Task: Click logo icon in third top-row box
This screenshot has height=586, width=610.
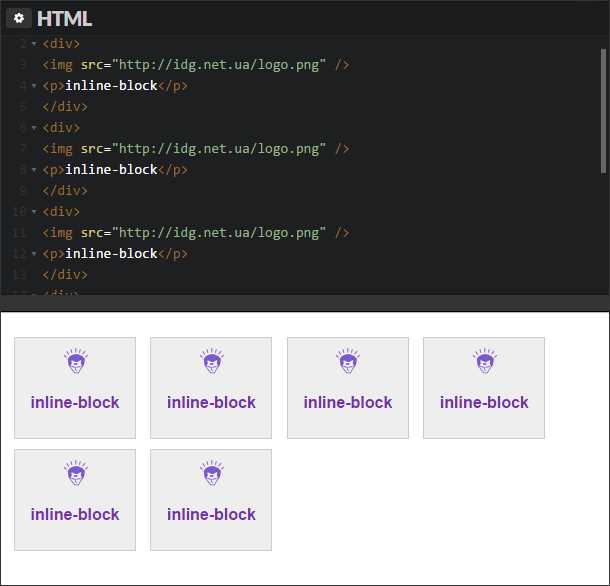Action: pyautogui.click(x=348, y=361)
